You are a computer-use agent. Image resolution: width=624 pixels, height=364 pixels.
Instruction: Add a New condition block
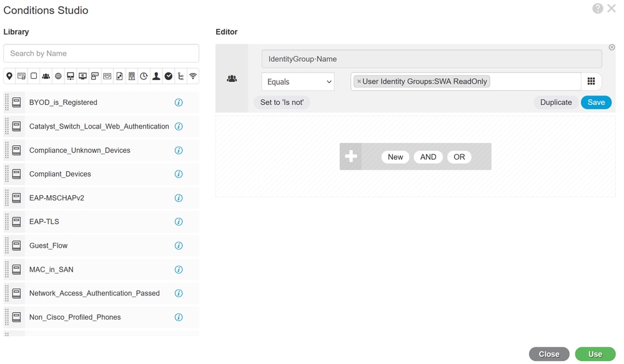coord(395,157)
